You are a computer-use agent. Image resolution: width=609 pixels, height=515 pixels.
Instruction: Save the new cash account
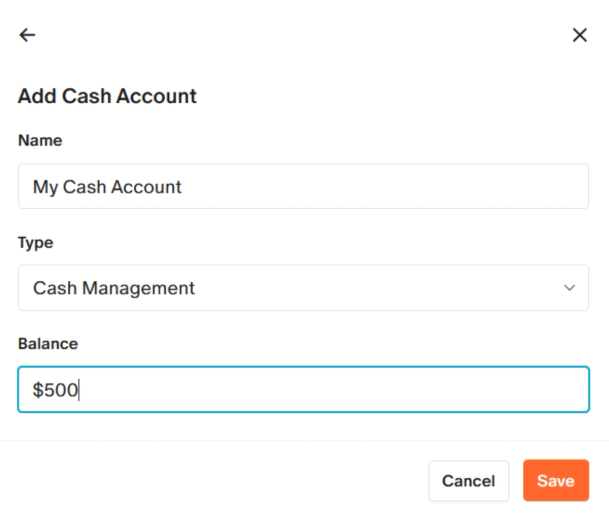(556, 480)
